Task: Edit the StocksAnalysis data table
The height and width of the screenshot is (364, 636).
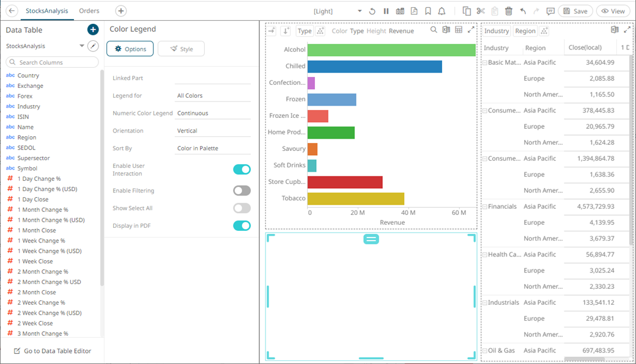Action: (93, 46)
